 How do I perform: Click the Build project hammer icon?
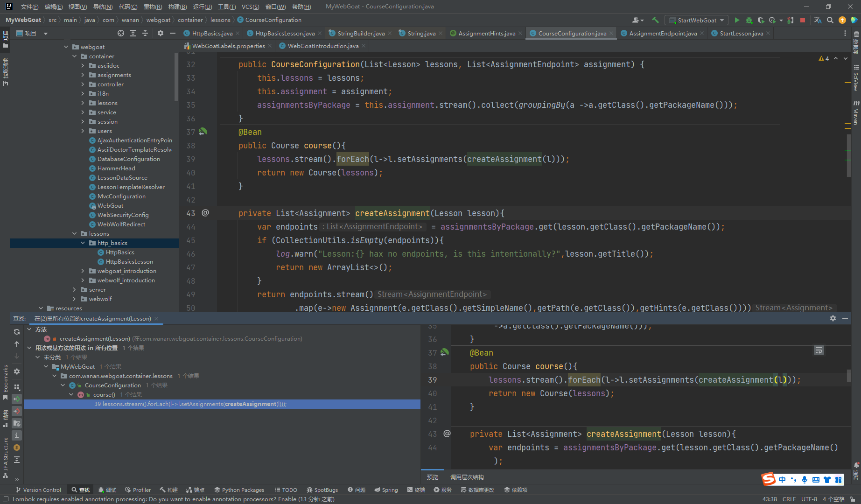[x=655, y=20]
